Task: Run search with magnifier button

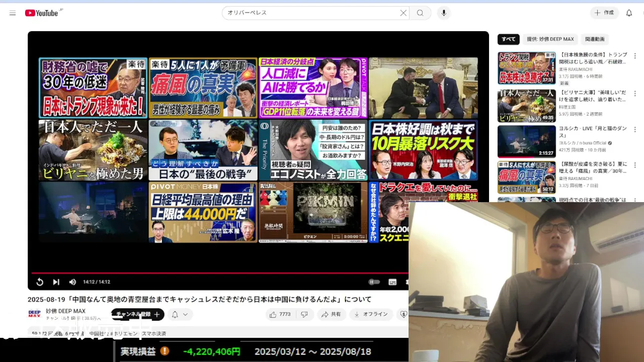Action: (x=420, y=13)
